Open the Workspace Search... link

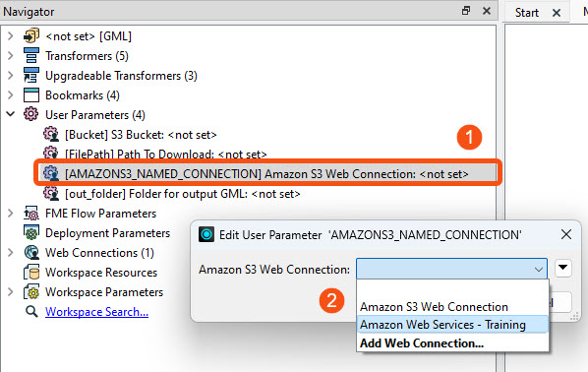(96, 312)
